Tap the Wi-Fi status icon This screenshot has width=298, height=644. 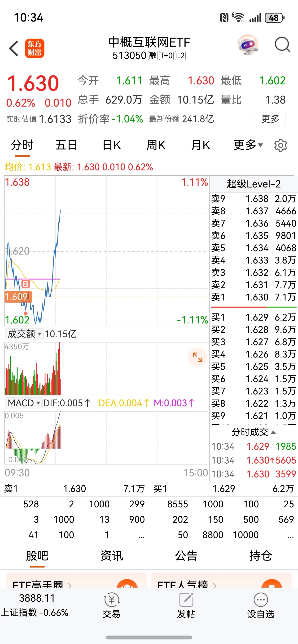coord(238,18)
